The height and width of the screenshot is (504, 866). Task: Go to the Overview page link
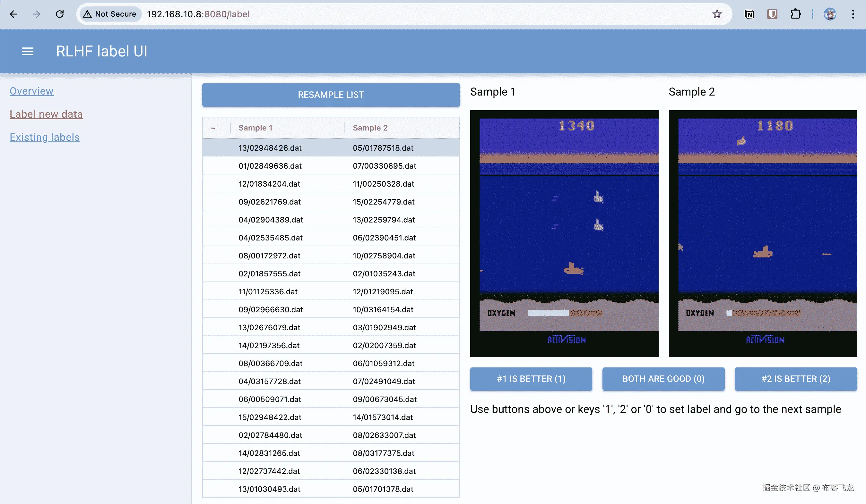coord(31,91)
